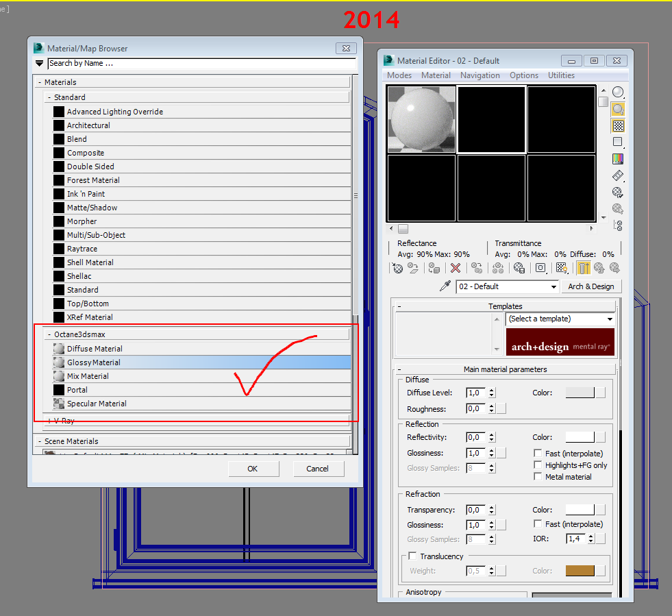
Task: Click OK in Material/Map Browser
Action: pyautogui.click(x=253, y=469)
